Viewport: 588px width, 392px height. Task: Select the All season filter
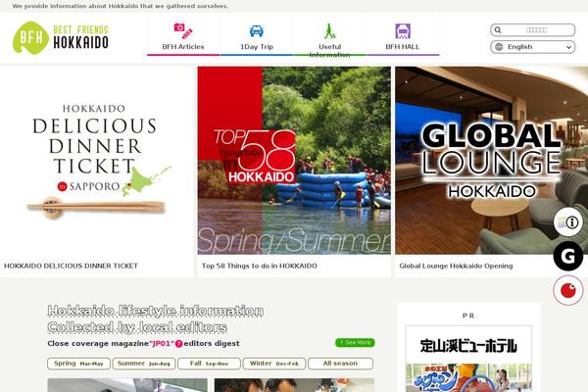coord(340,364)
